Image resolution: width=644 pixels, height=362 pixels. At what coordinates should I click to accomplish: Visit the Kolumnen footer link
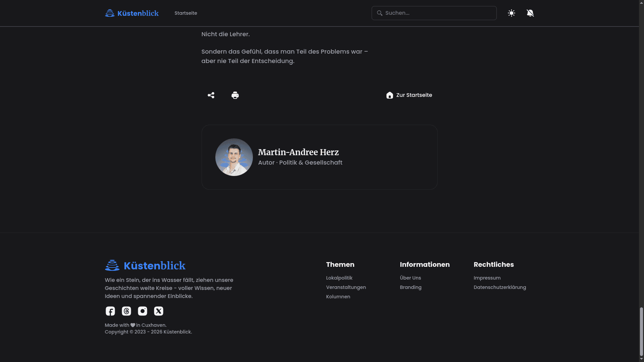[338, 297]
